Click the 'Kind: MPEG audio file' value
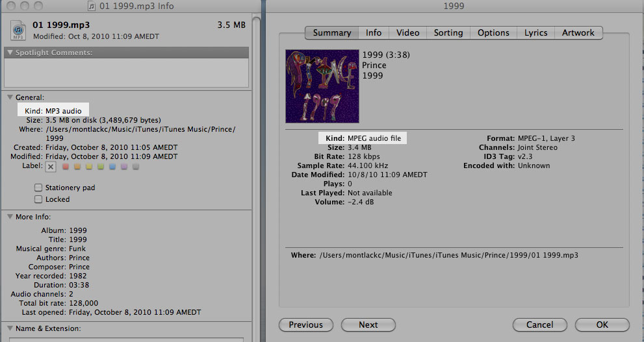The image size is (644, 342). [374, 138]
